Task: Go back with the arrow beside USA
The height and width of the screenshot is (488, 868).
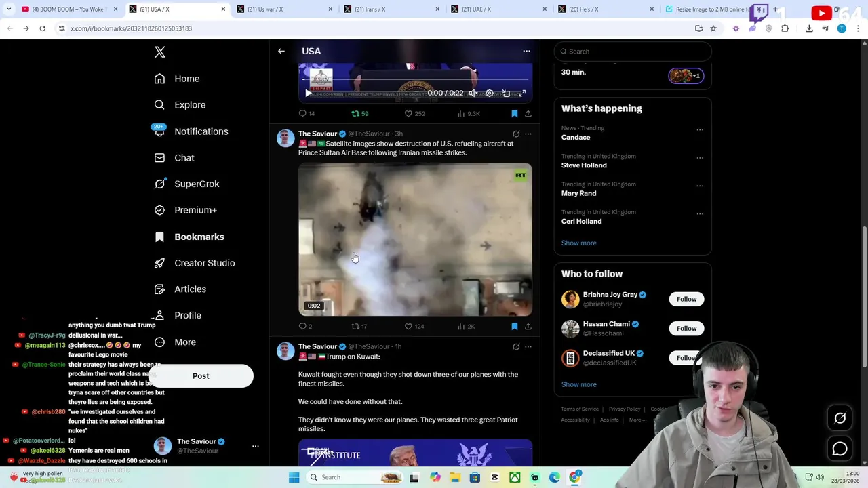Action: [x=281, y=51]
